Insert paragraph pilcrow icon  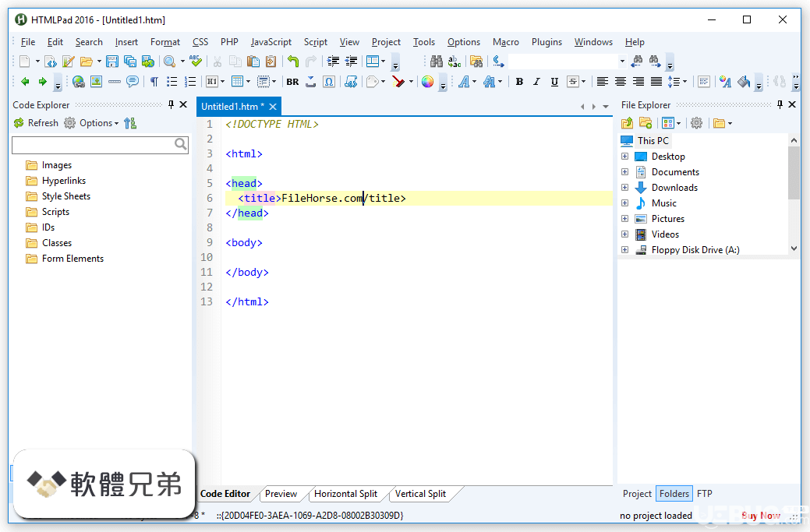154,82
